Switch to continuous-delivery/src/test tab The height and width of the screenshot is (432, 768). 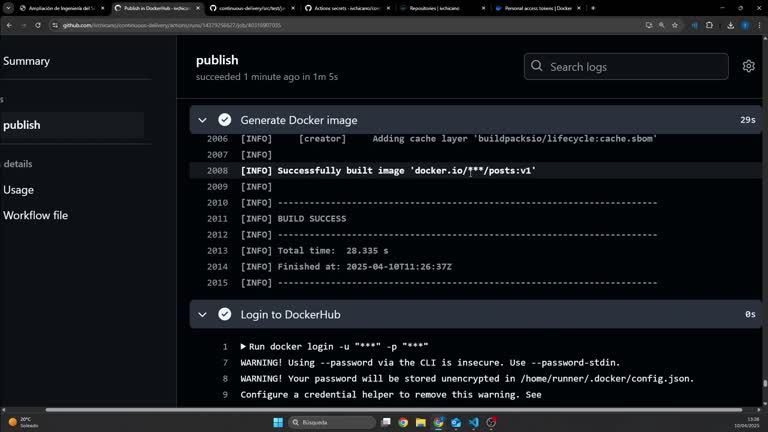(251, 8)
